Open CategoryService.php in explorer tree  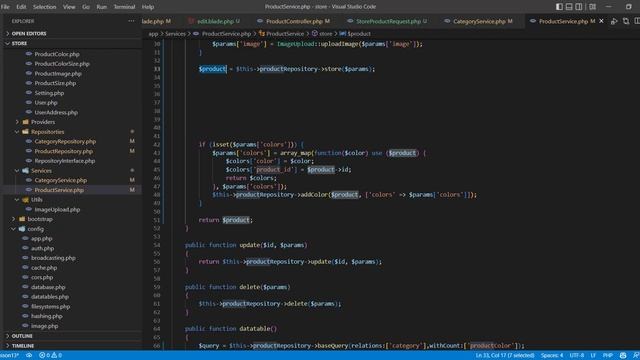click(60, 180)
